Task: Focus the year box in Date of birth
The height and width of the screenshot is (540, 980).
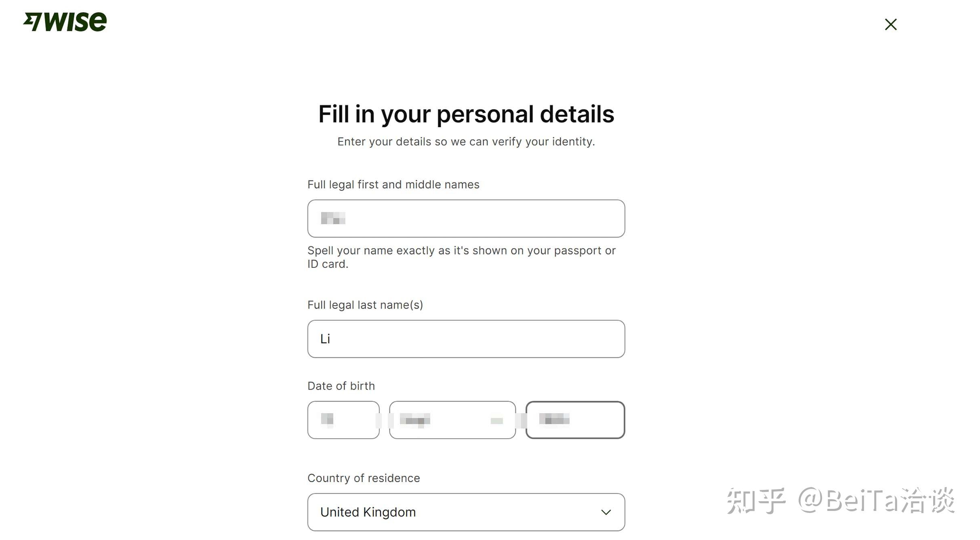Action: [x=575, y=420]
